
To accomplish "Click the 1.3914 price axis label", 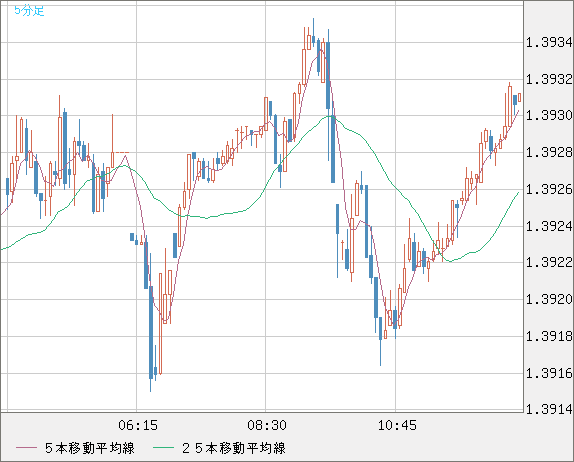I will tap(549, 409).
